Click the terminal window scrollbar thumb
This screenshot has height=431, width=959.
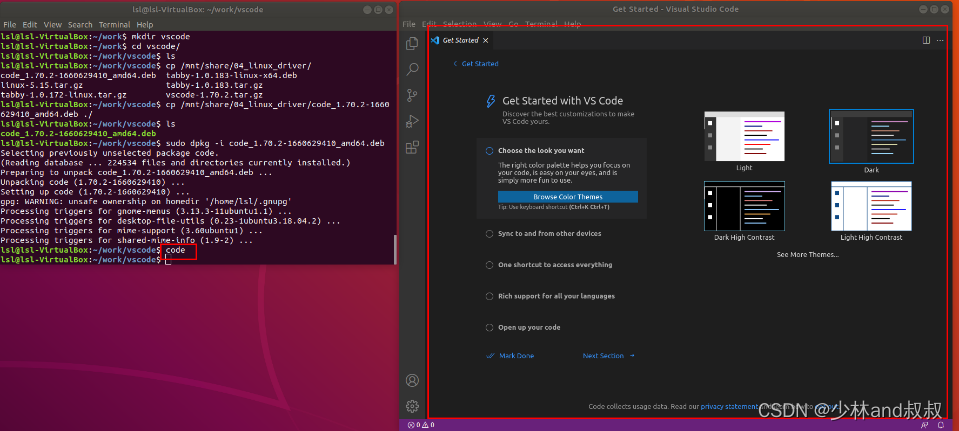(x=395, y=249)
